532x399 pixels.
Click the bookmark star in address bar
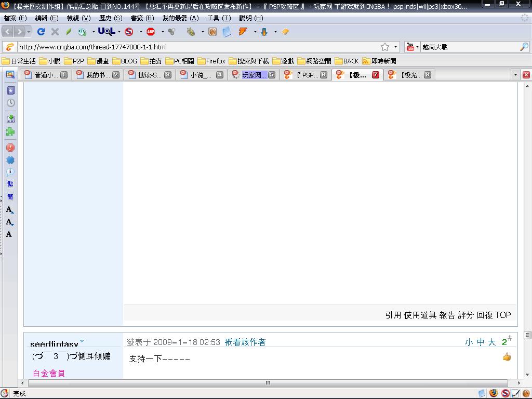385,47
